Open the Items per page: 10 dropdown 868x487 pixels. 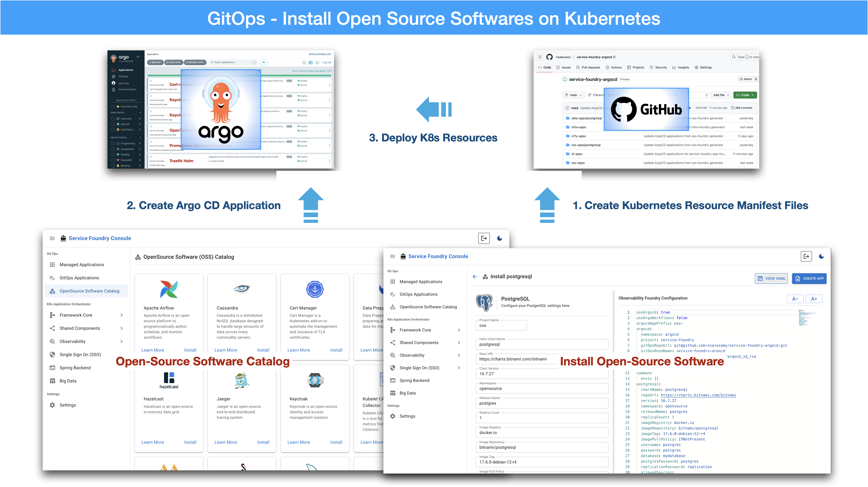tap(320, 71)
